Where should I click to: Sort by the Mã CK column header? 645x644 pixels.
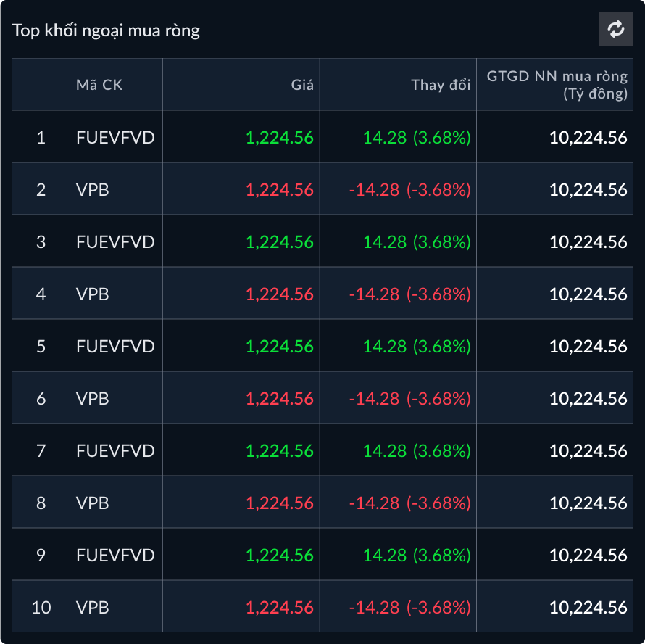click(x=99, y=85)
